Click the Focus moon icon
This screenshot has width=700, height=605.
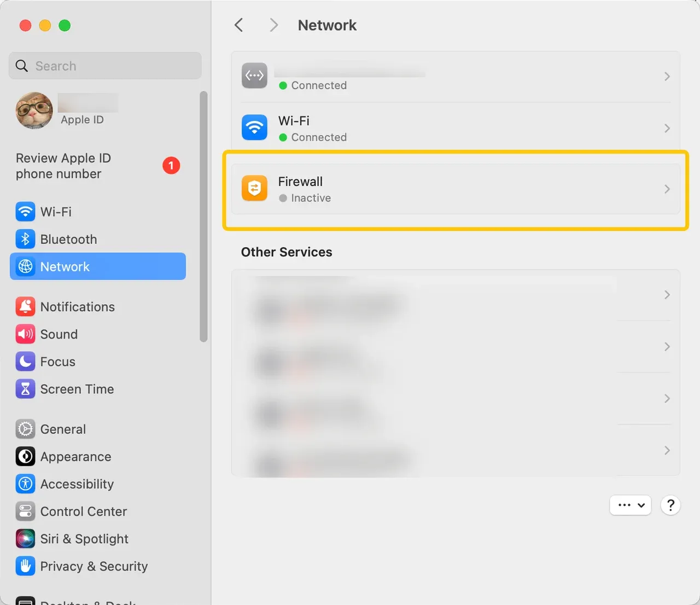coord(25,362)
